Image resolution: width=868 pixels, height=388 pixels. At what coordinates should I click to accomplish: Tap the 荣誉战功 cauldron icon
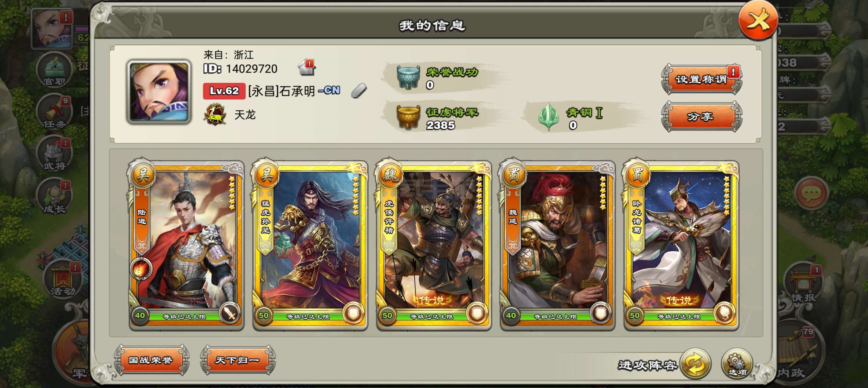point(408,77)
